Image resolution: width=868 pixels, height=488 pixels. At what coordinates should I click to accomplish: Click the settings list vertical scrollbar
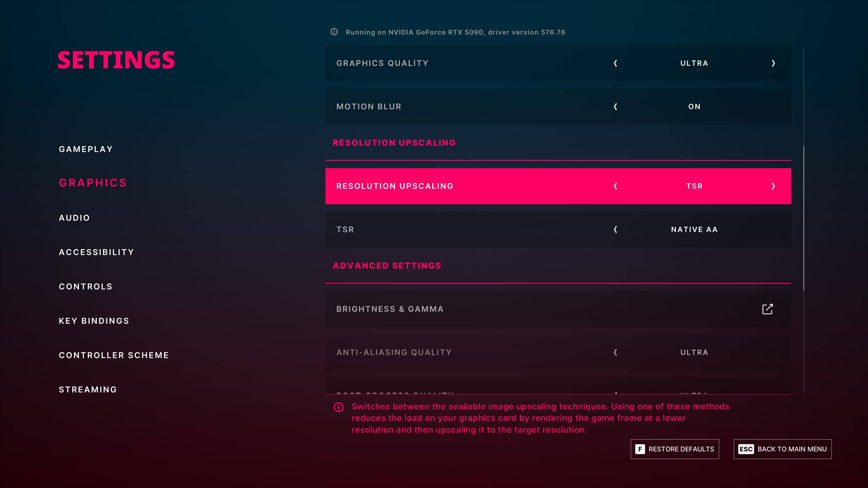804,218
